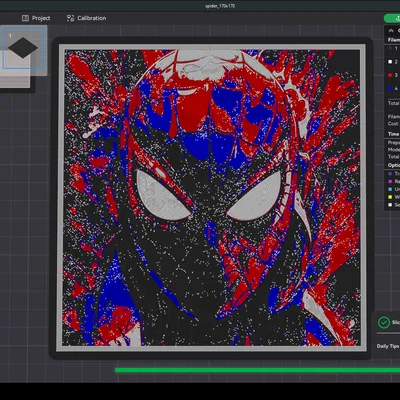Click the green layer progress slider bar
This screenshot has height=400, width=400.
(257, 370)
